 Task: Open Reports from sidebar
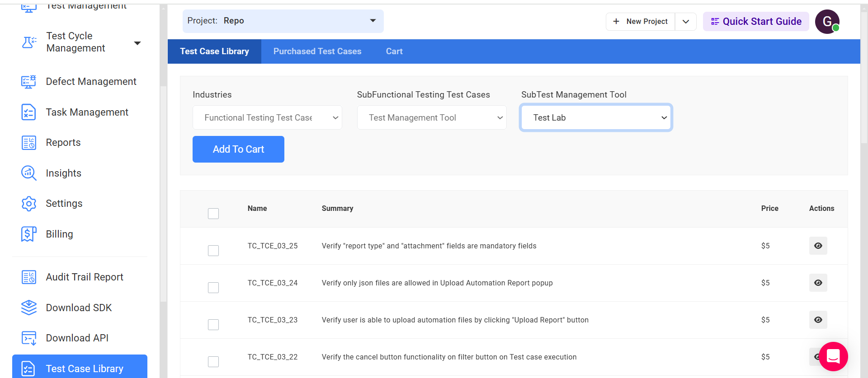coord(63,143)
